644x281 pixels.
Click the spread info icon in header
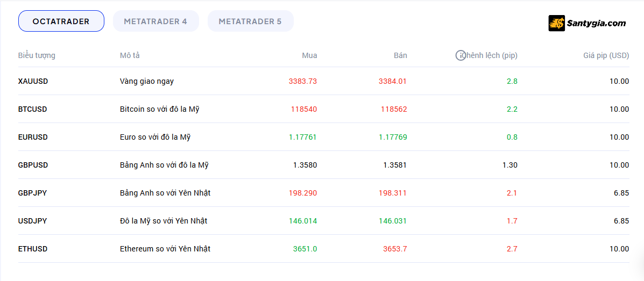(x=461, y=55)
